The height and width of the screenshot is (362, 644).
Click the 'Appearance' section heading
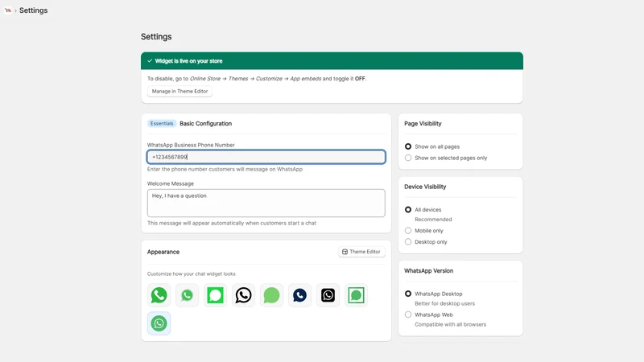[x=163, y=252]
